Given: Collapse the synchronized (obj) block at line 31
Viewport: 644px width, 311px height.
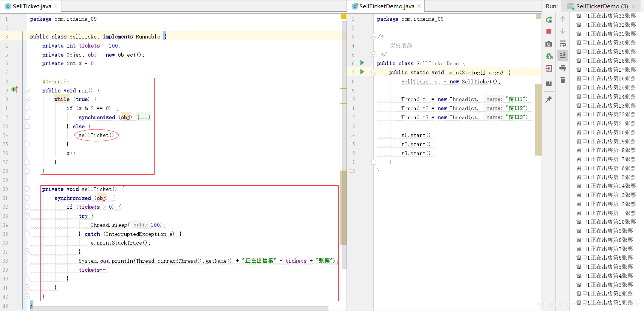Looking at the screenshot, I should pyautogui.click(x=27, y=198).
